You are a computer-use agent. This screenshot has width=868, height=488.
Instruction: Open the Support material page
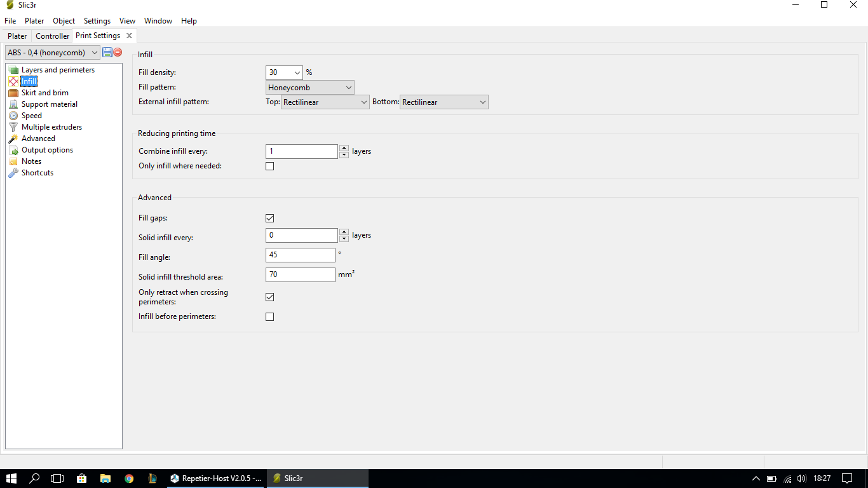49,104
